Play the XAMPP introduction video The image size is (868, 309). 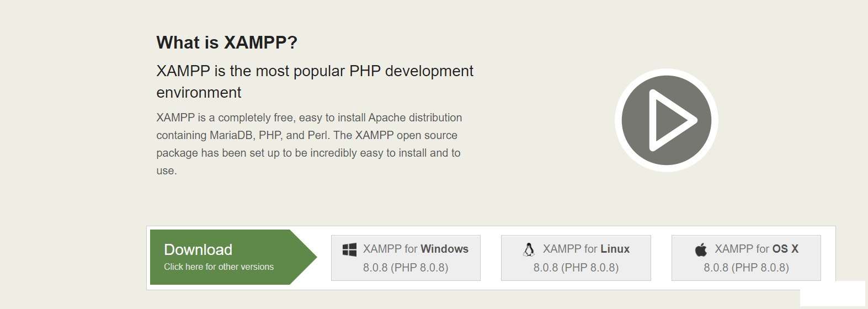(x=666, y=120)
